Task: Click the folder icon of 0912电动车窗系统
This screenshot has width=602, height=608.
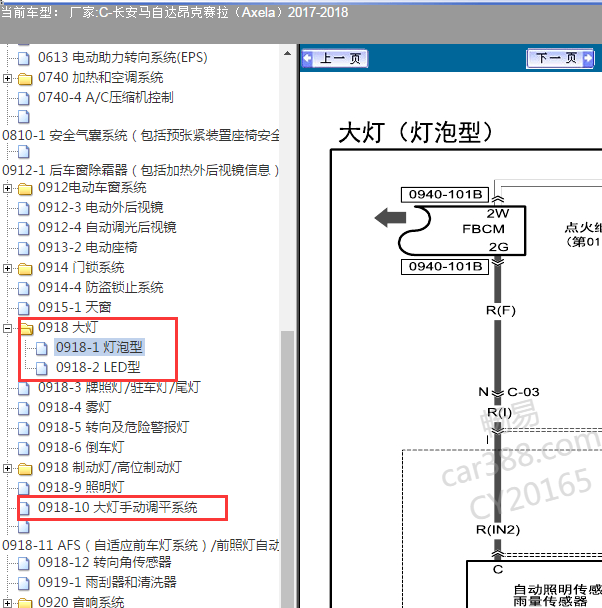Action: pos(25,188)
